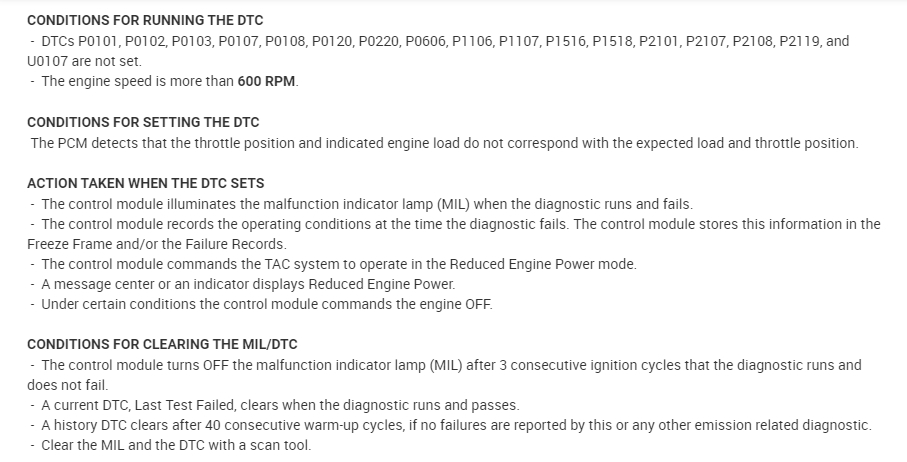
Task: Click the "40 consecutive warm-up cycles" line
Action: pyautogui.click(x=456, y=425)
